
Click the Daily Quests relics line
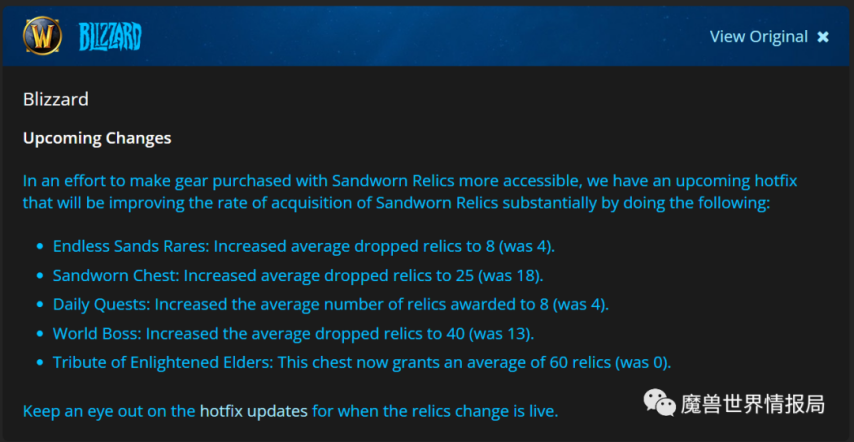click(331, 304)
